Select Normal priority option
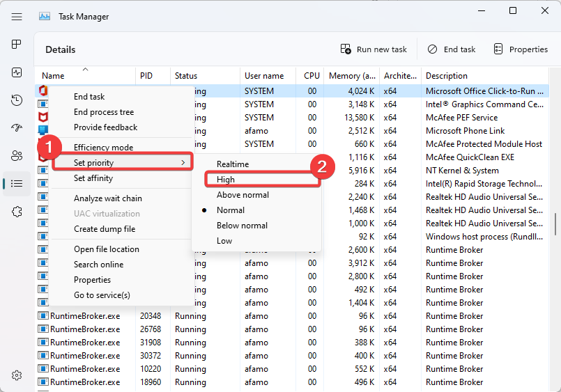The width and height of the screenshot is (561, 392). point(231,210)
